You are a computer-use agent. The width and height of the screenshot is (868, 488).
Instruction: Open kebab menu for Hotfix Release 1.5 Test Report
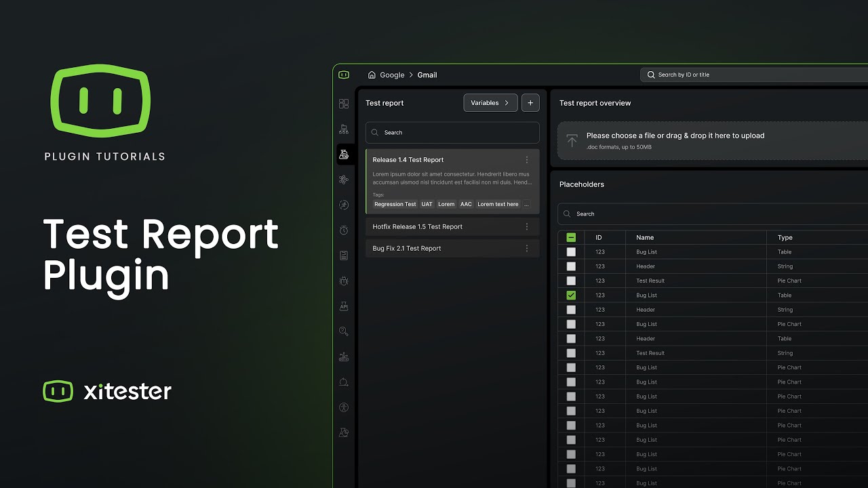(527, 226)
